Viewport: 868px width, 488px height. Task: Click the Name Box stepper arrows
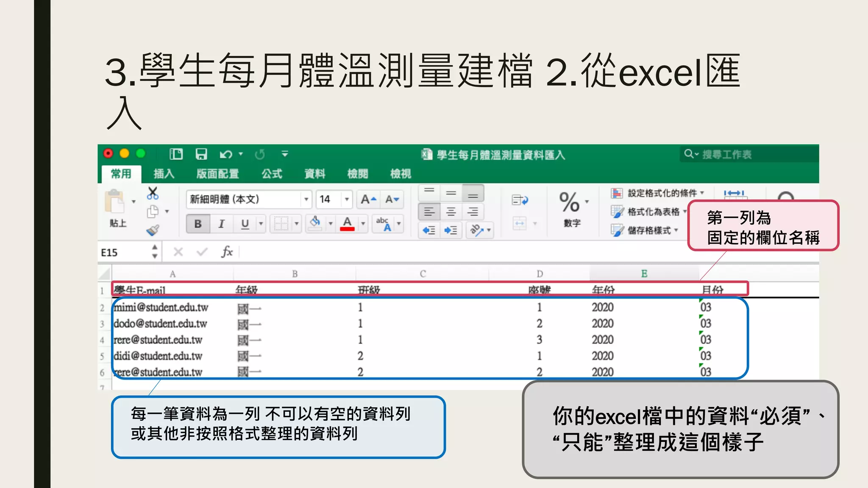155,252
